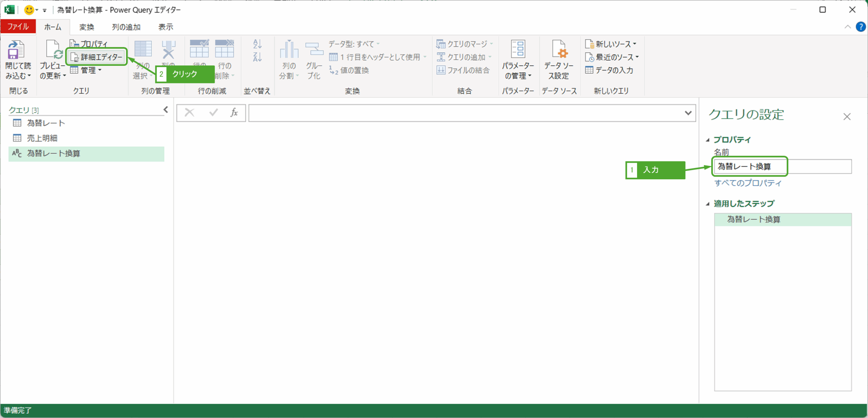Click the すべてのプロパティ link
868x418 pixels.
(x=748, y=183)
